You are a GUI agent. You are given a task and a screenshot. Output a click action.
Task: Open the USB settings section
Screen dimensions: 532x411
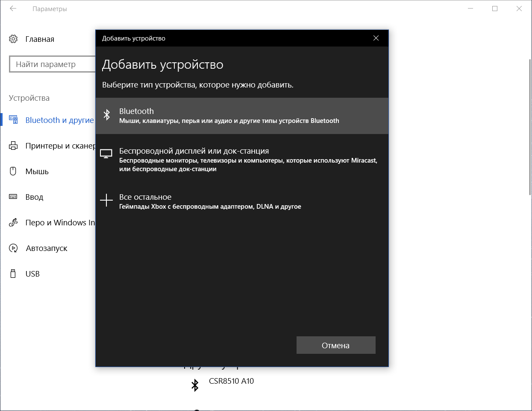32,274
